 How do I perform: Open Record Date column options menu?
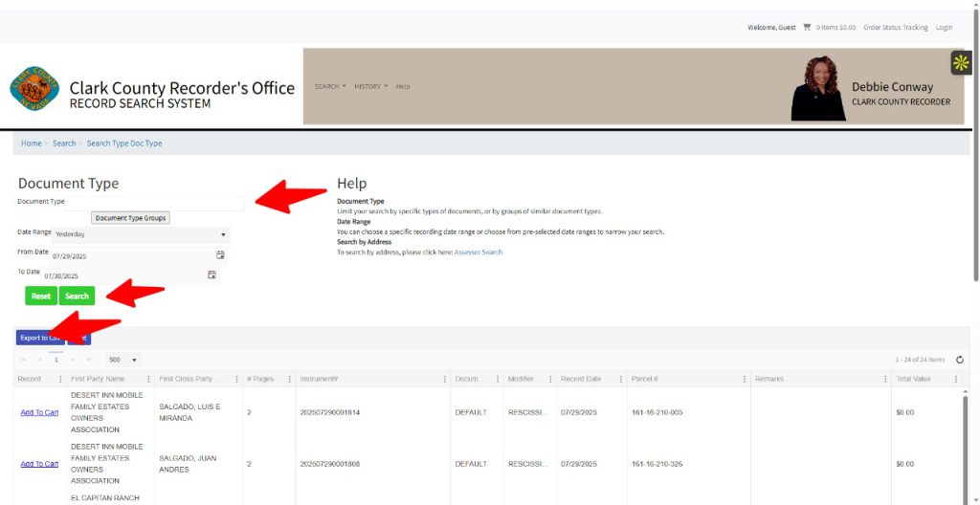pyautogui.click(x=621, y=380)
